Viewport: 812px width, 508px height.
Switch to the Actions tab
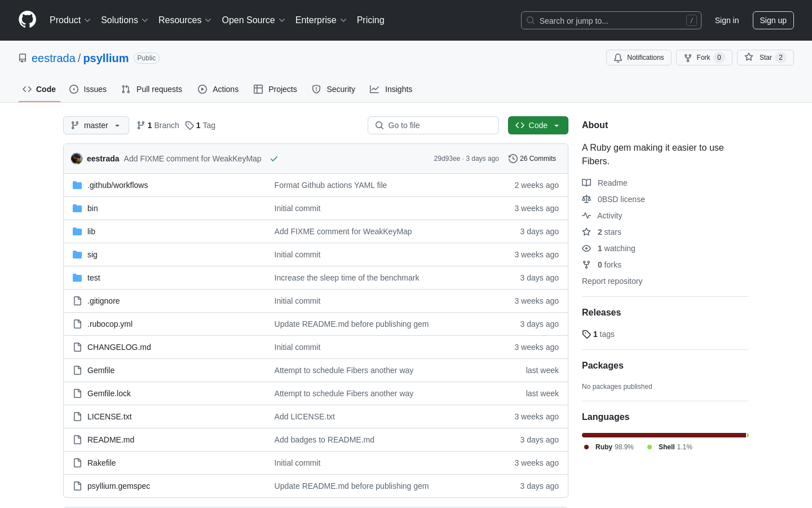pyautogui.click(x=218, y=89)
